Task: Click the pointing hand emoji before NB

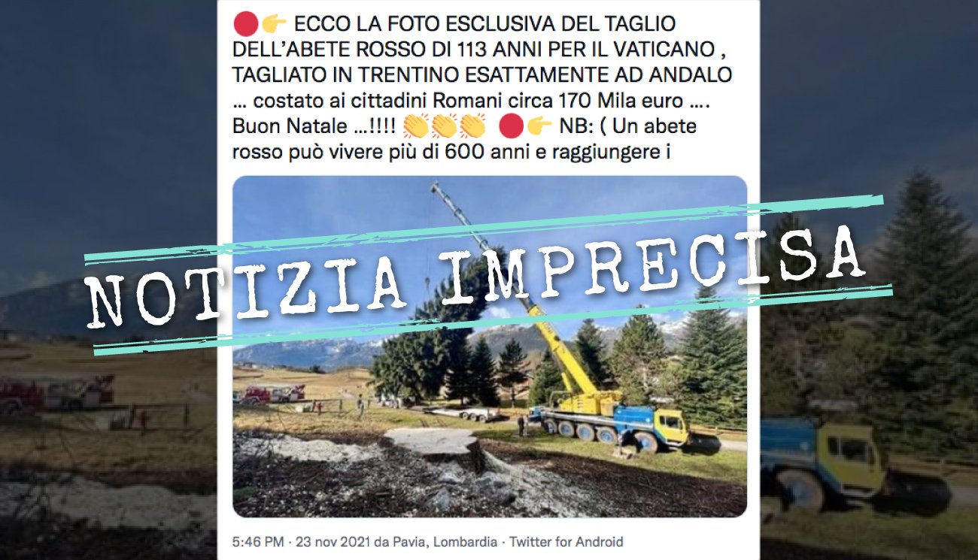Action: [539, 126]
